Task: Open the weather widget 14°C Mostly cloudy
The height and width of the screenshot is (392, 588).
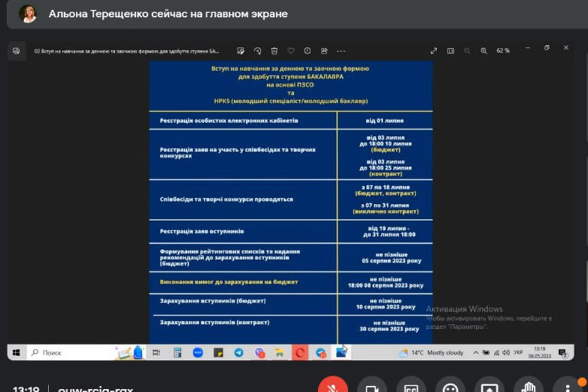Action: (431, 353)
